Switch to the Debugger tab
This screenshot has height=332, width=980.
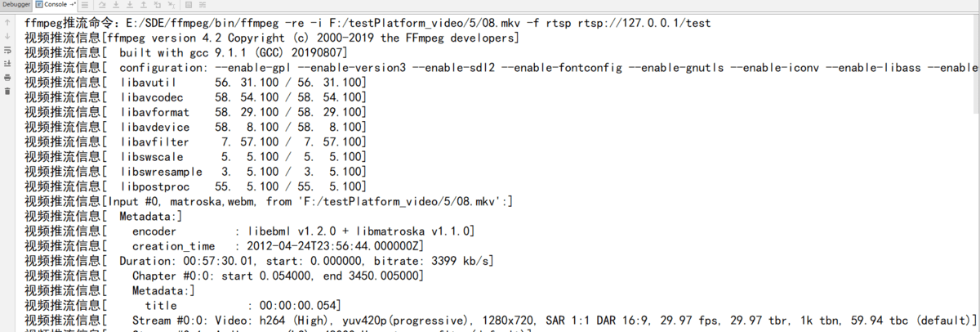(16, 4)
